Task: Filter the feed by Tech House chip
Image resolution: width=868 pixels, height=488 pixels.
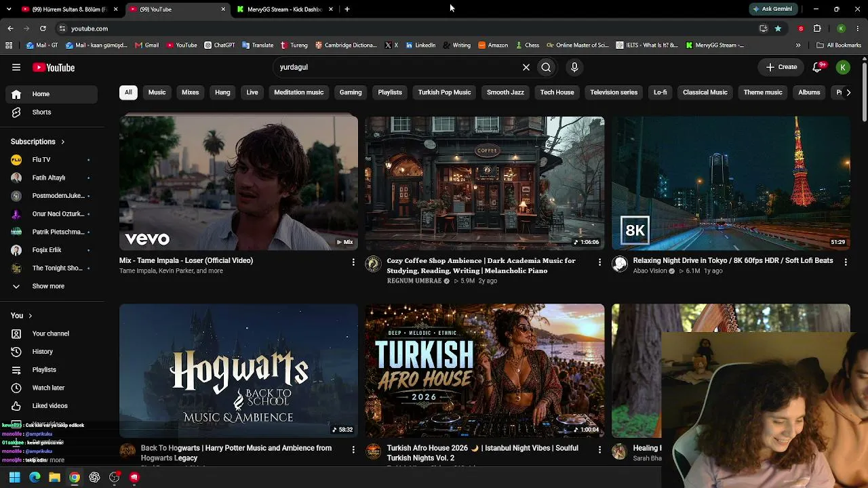Action: (557, 92)
